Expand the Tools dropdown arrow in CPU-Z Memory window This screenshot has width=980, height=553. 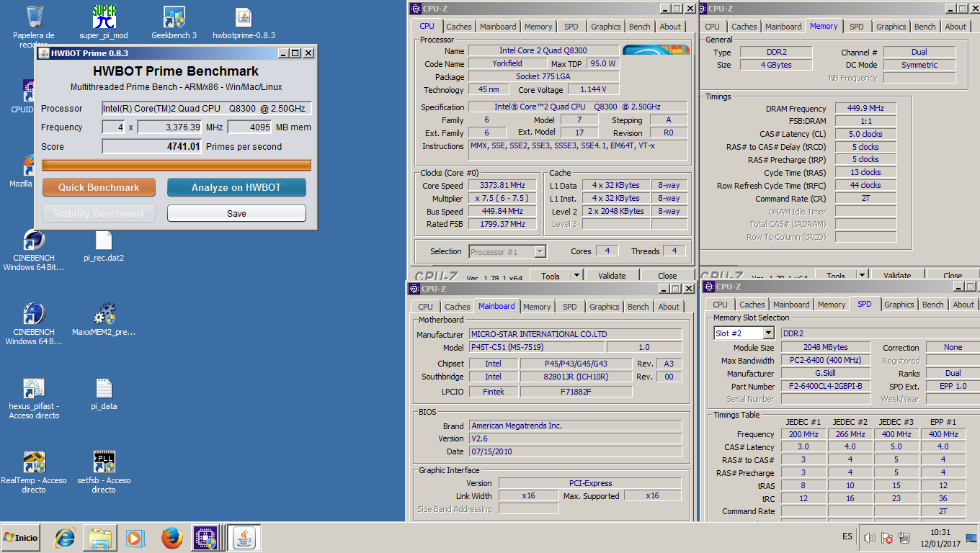pos(862,275)
